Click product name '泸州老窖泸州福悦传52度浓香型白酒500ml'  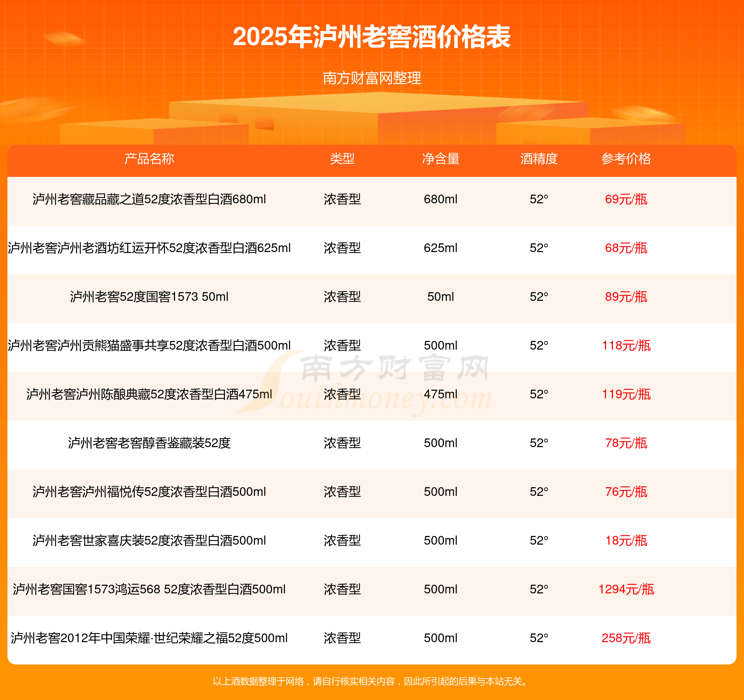click(149, 492)
